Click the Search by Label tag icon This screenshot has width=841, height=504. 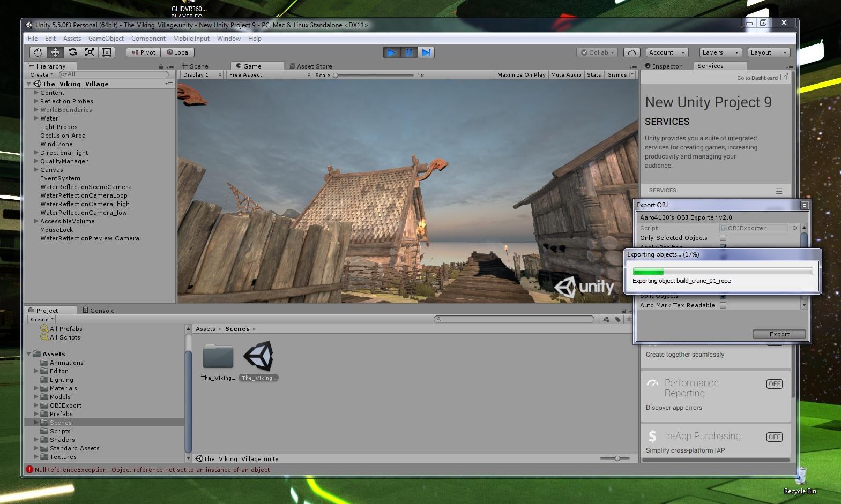[617, 319]
